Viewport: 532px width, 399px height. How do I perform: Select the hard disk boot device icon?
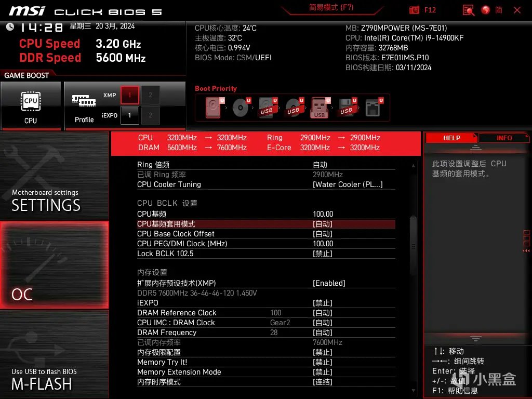click(215, 107)
